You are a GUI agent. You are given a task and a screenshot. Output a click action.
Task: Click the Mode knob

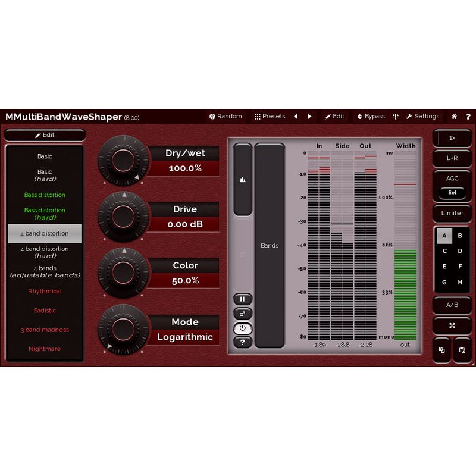(x=123, y=330)
